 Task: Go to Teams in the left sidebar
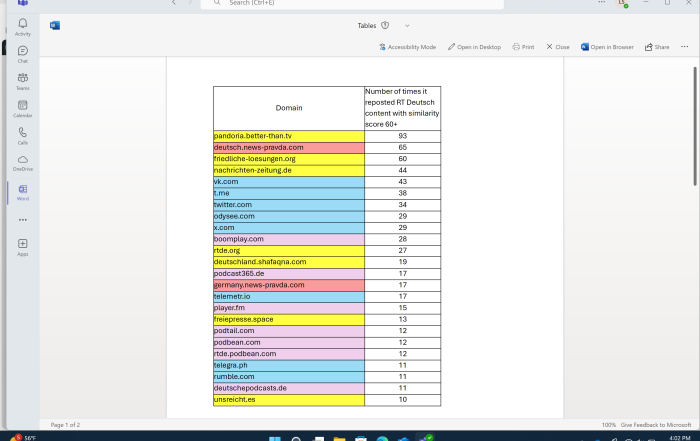click(x=23, y=82)
